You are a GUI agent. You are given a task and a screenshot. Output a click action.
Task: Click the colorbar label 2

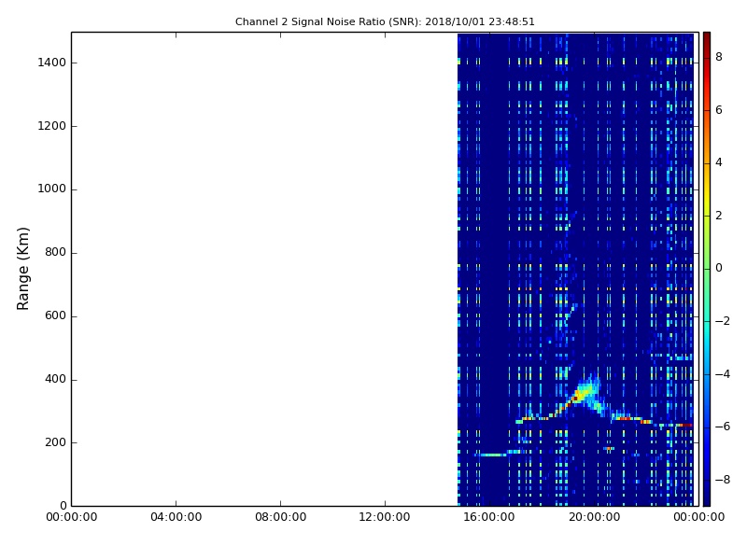pyautogui.click(x=719, y=216)
